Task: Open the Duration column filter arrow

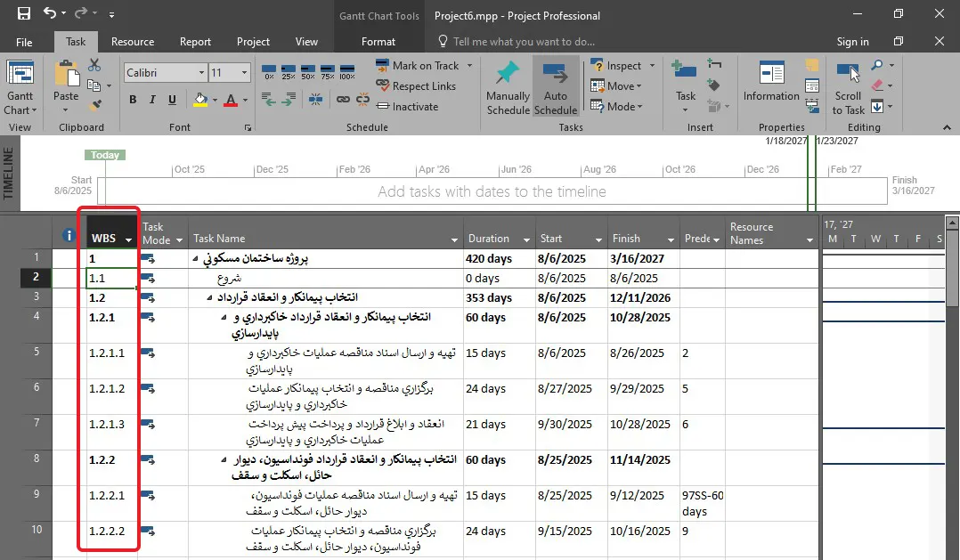Action: click(526, 239)
